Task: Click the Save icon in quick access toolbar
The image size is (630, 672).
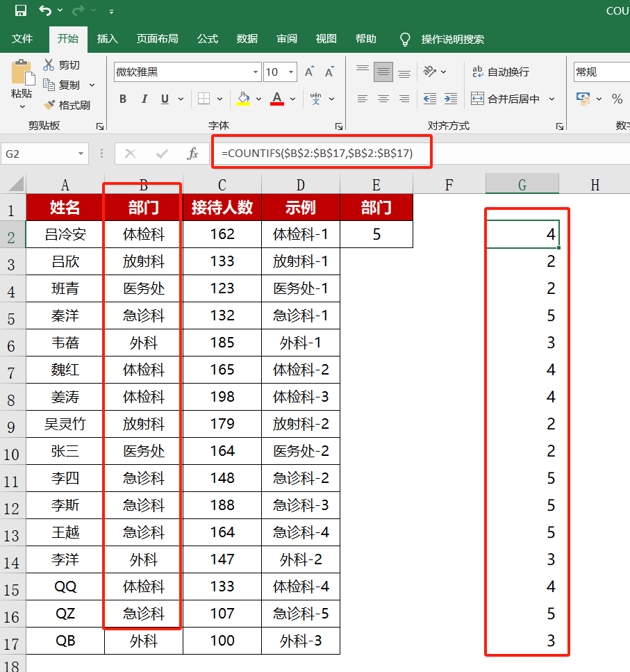Action: (x=21, y=10)
